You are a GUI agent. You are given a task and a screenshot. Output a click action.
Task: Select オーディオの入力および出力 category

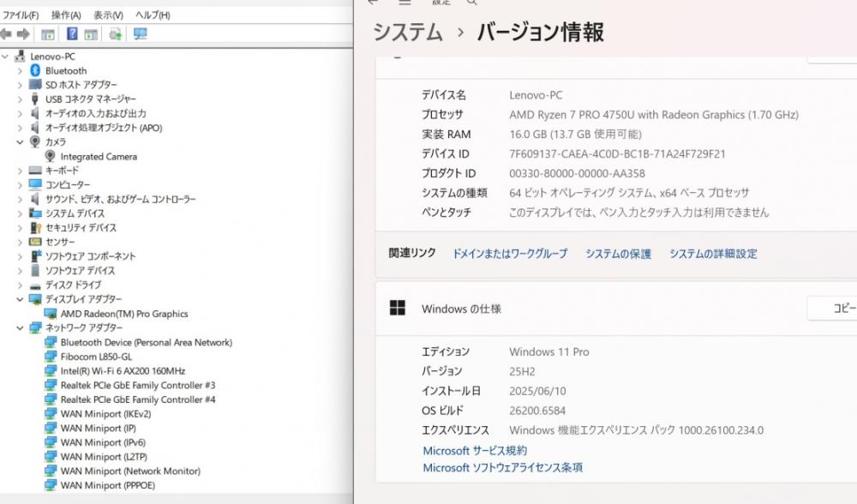pos(96,113)
